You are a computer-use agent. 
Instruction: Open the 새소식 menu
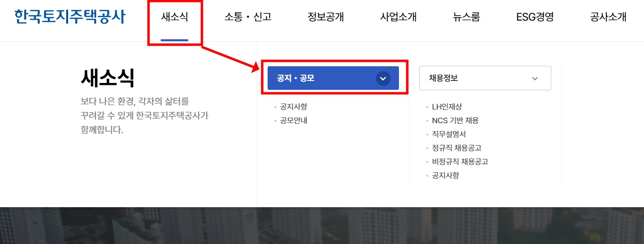(174, 17)
